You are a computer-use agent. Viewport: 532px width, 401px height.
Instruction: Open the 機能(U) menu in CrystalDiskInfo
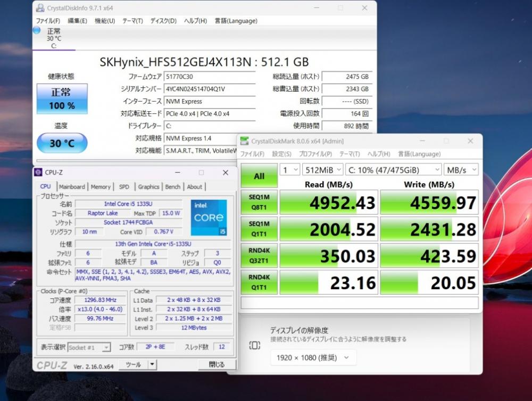[104, 21]
